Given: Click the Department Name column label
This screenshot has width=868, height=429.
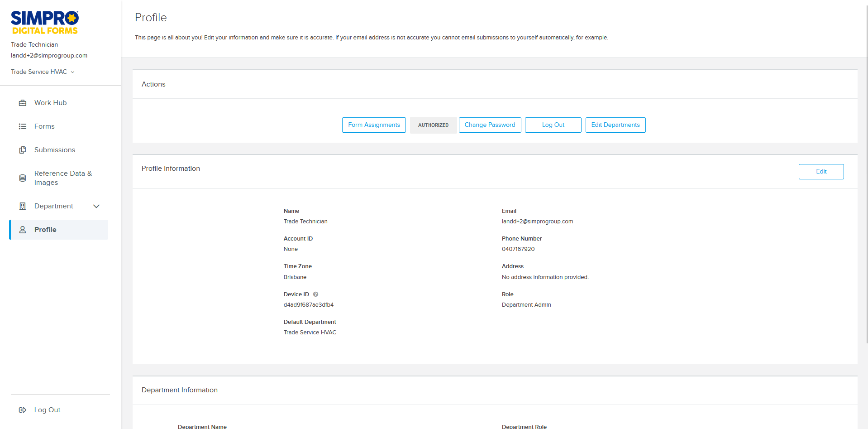Looking at the screenshot, I should 202,426.
